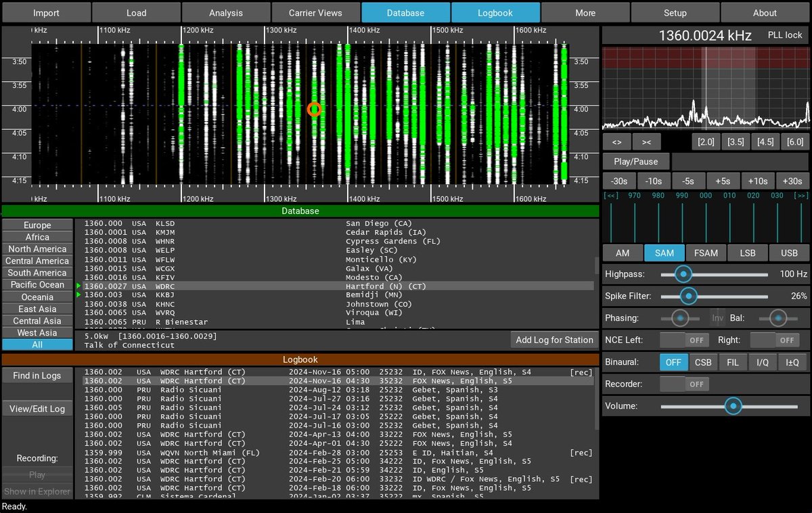Click the Bal slider handle

click(x=778, y=317)
